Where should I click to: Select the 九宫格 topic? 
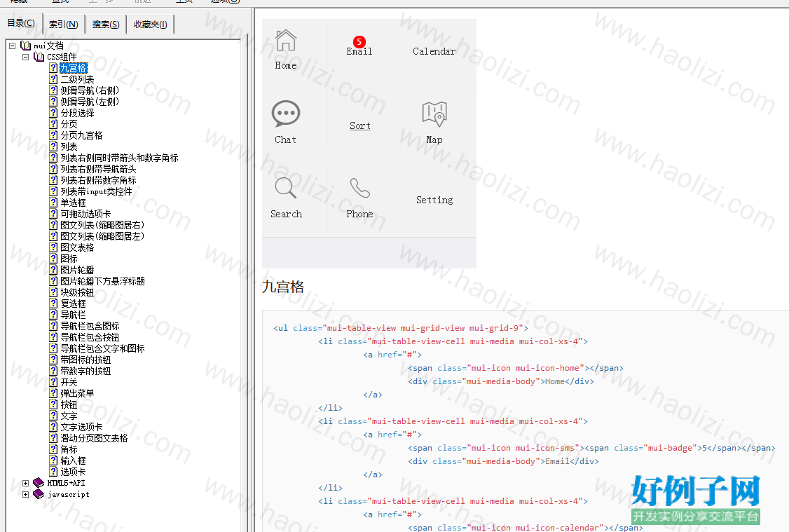click(x=74, y=68)
